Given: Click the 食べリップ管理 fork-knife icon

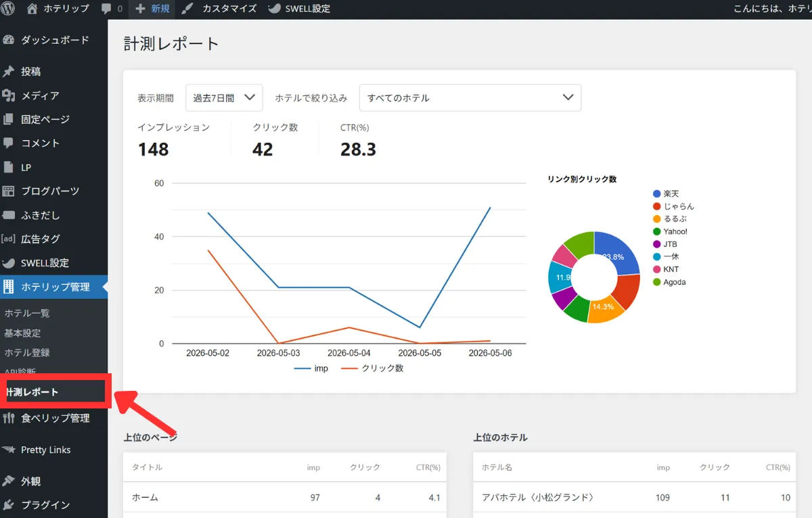Looking at the screenshot, I should (9, 418).
